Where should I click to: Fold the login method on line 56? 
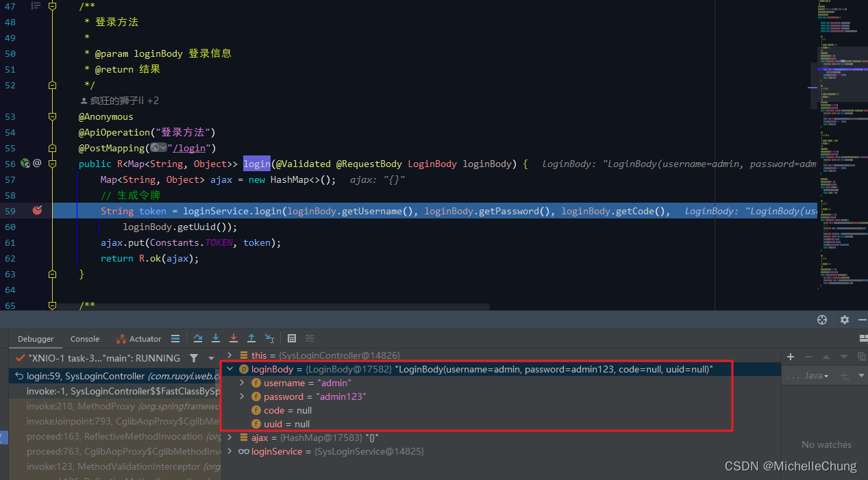tap(53, 164)
